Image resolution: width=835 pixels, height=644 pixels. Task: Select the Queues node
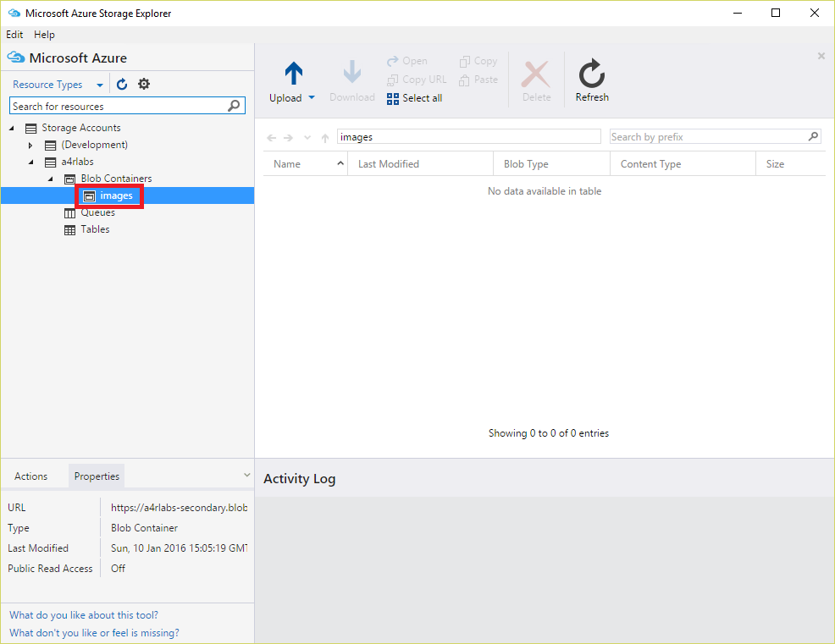(97, 212)
